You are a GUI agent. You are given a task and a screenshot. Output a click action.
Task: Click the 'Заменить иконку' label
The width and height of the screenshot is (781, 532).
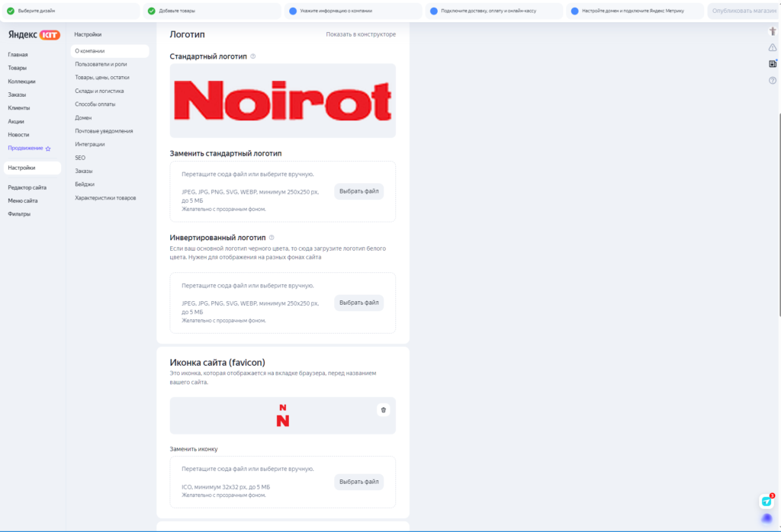194,449
